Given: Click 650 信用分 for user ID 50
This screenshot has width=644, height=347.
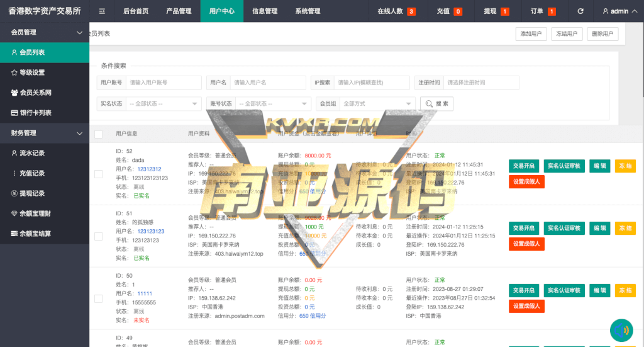Looking at the screenshot, I should (313, 316).
